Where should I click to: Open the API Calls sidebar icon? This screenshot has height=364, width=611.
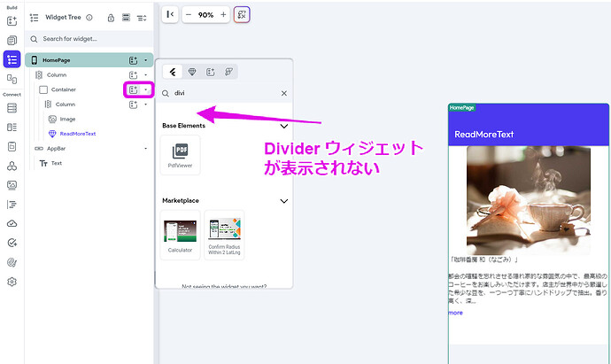12,166
